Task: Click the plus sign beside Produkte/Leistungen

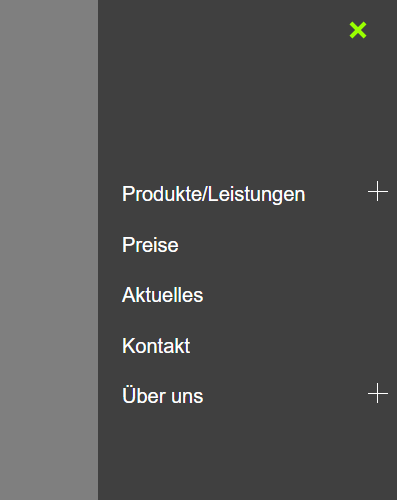Action: click(x=378, y=192)
